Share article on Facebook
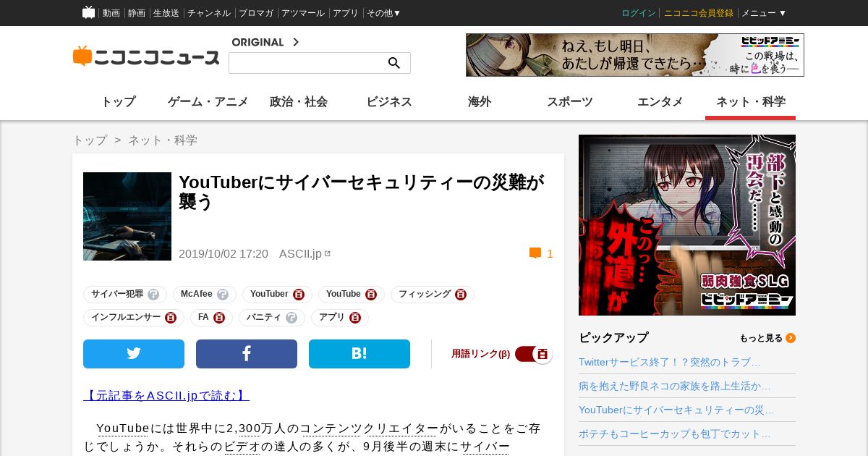Image resolution: width=868 pixels, height=456 pixels. click(247, 354)
